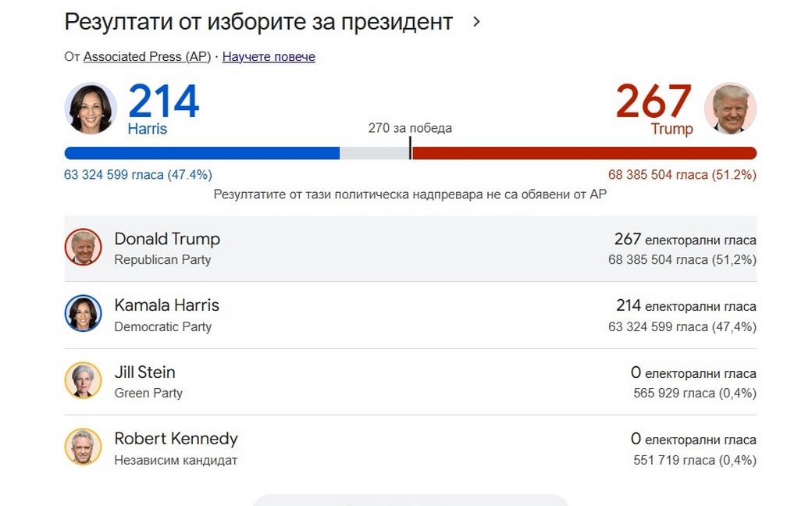This screenshot has height=506, width=812.
Task: Click the large blue 214 electoral number
Action: pyautogui.click(x=163, y=102)
